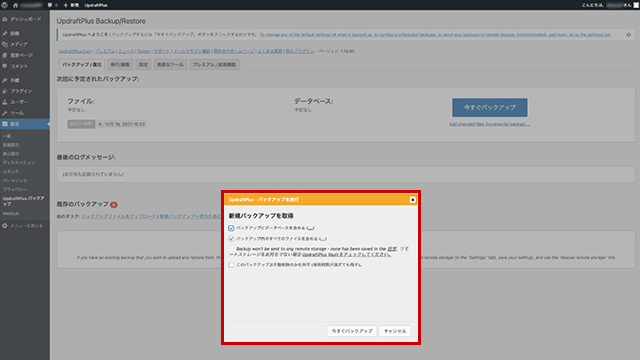Close the バックアップを実行 dialog with X
The width and height of the screenshot is (640, 360).
click(412, 200)
